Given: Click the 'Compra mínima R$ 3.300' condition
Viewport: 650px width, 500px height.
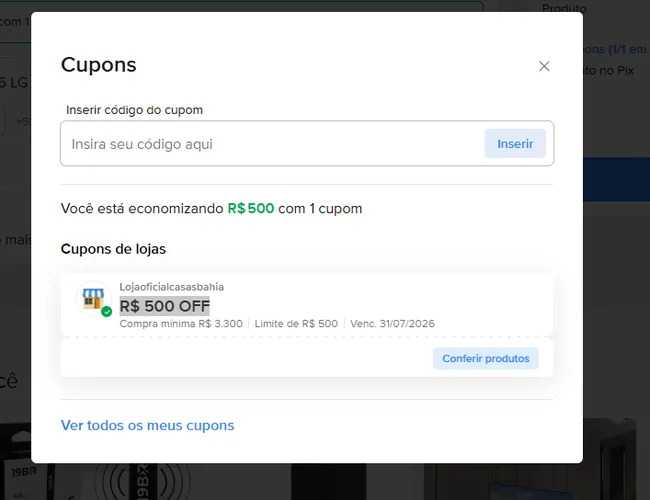Looking at the screenshot, I should [181, 323].
